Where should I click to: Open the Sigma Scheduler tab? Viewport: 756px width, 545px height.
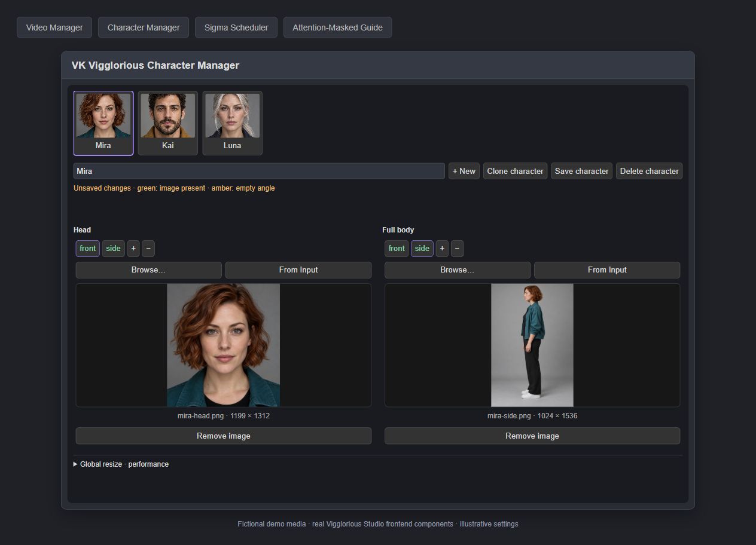pyautogui.click(x=236, y=27)
